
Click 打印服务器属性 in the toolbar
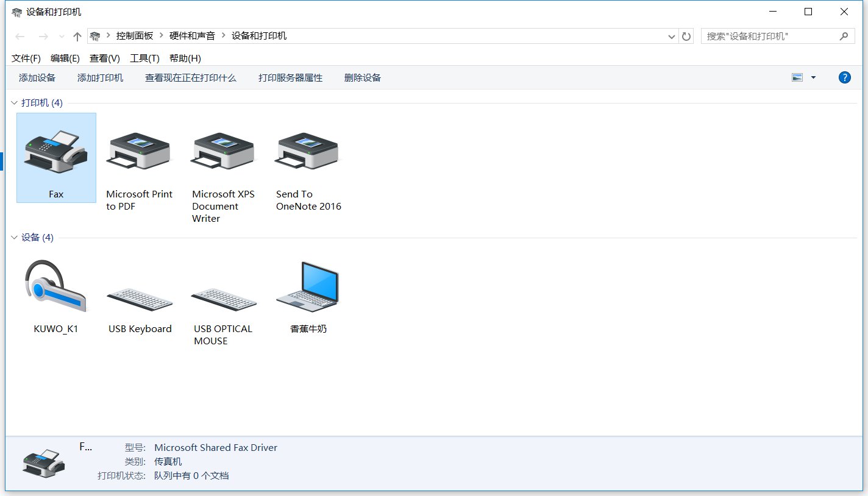[290, 77]
